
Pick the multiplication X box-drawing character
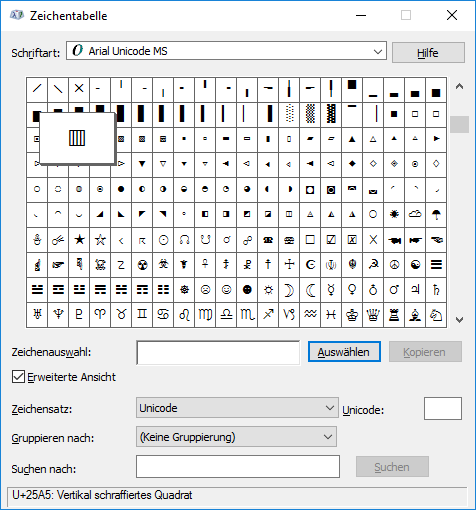coord(79,89)
